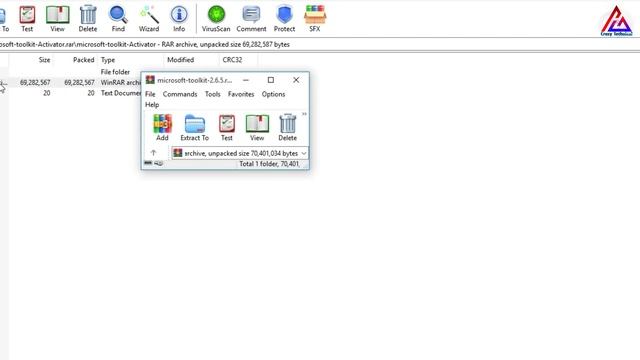Expand the archive path dropdown
Image resolution: width=640 pixels, height=360 pixels.
tap(304, 153)
